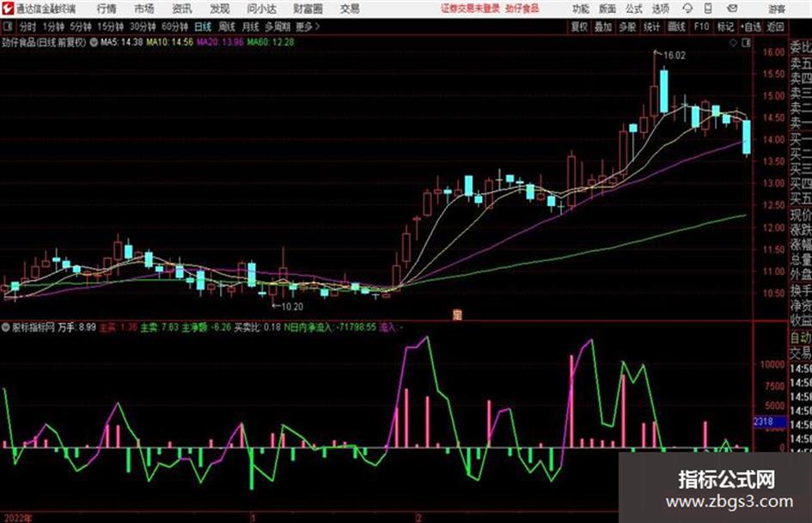Image resolution: width=812 pixels, height=523 pixels.
Task: Click the 劲仔食品 stock name in title bar
Action: pos(522,9)
